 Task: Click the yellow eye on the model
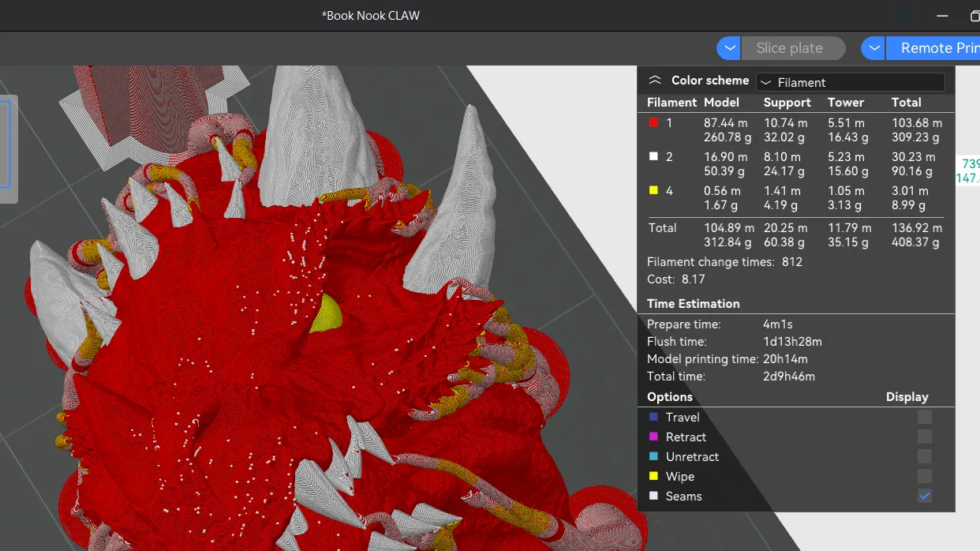[327, 314]
